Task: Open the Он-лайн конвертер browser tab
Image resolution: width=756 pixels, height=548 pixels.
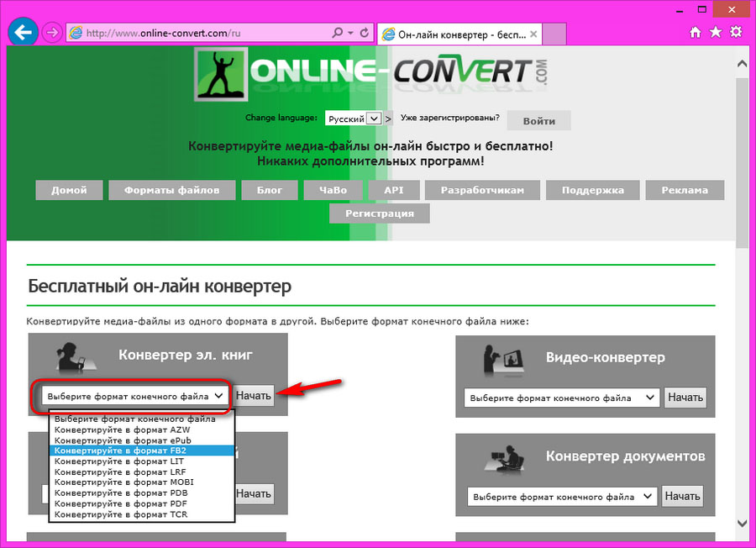Action: point(459,34)
